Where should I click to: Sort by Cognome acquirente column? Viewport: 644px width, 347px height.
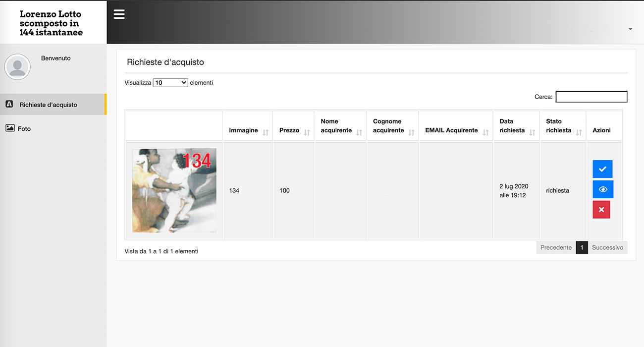pyautogui.click(x=392, y=126)
